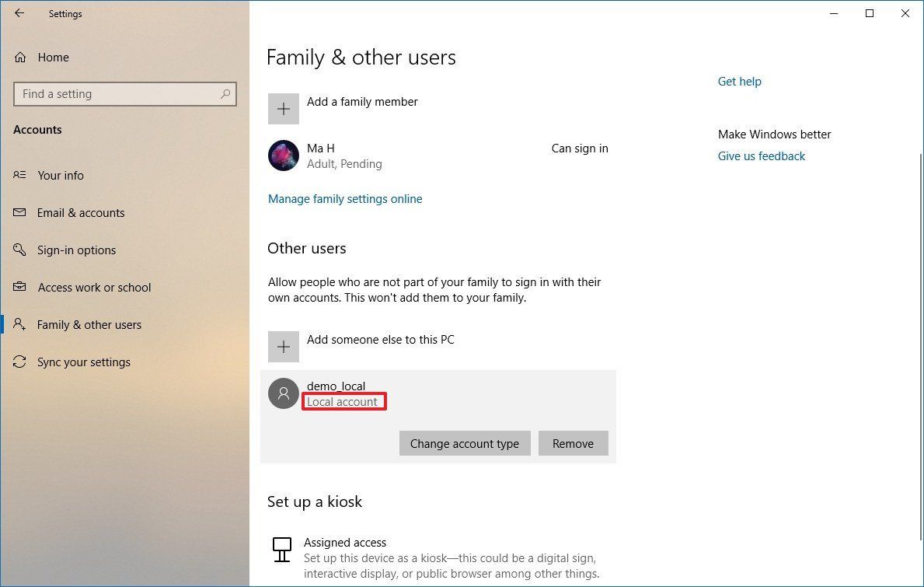Click the Give us feedback link
Viewport: 924px width, 587px height.
click(x=762, y=155)
